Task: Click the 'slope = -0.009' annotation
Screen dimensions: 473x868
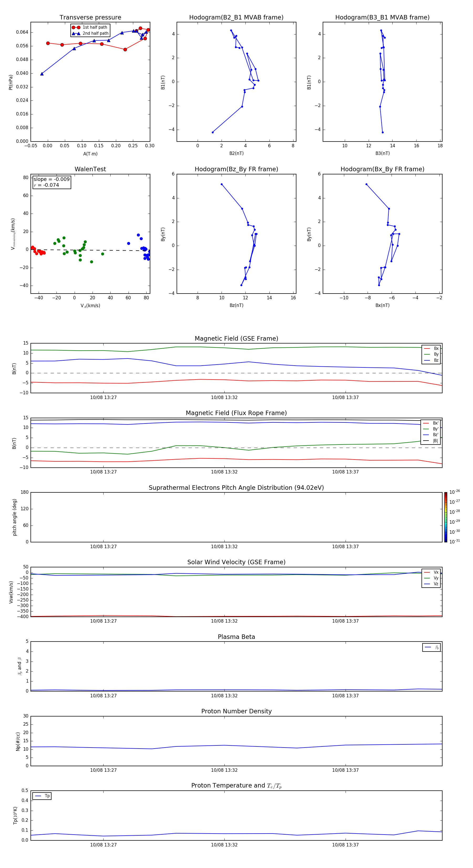Action: (52, 179)
